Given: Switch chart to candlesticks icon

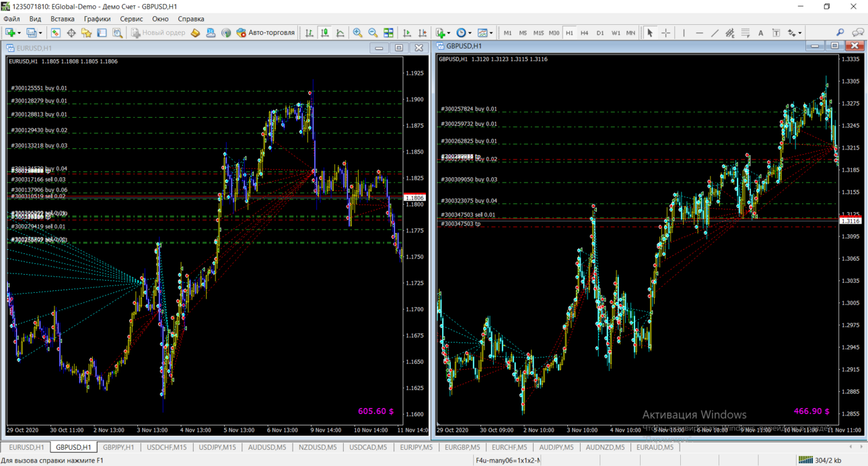Looking at the screenshot, I should [325, 32].
